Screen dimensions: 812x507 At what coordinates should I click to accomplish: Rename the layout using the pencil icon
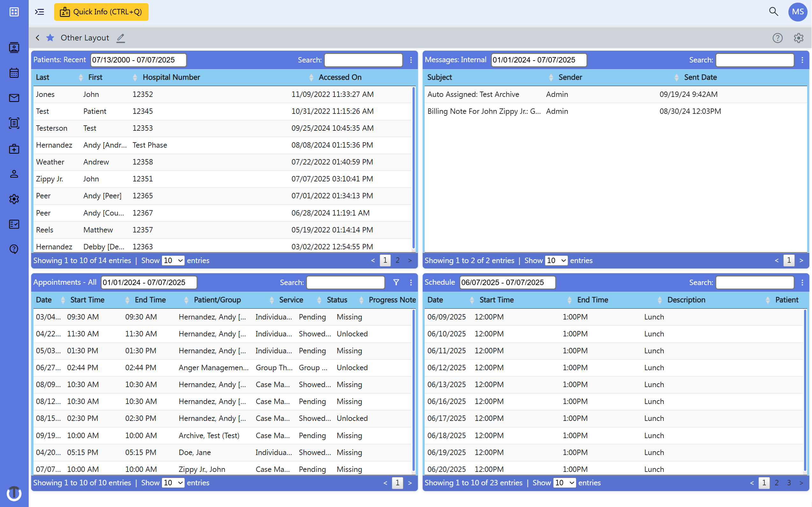(121, 38)
